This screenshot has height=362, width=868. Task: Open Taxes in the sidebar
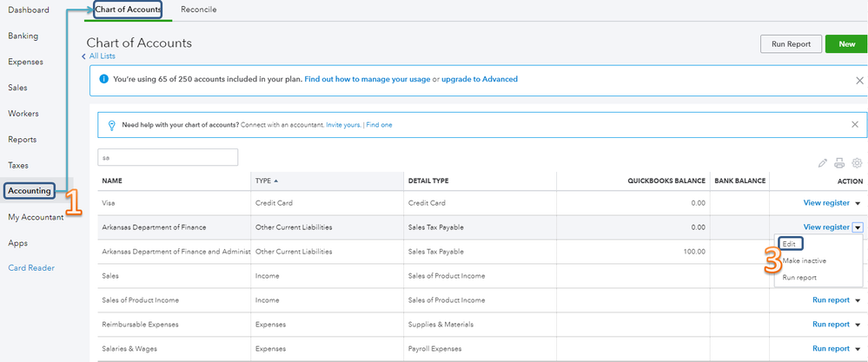pyautogui.click(x=18, y=165)
